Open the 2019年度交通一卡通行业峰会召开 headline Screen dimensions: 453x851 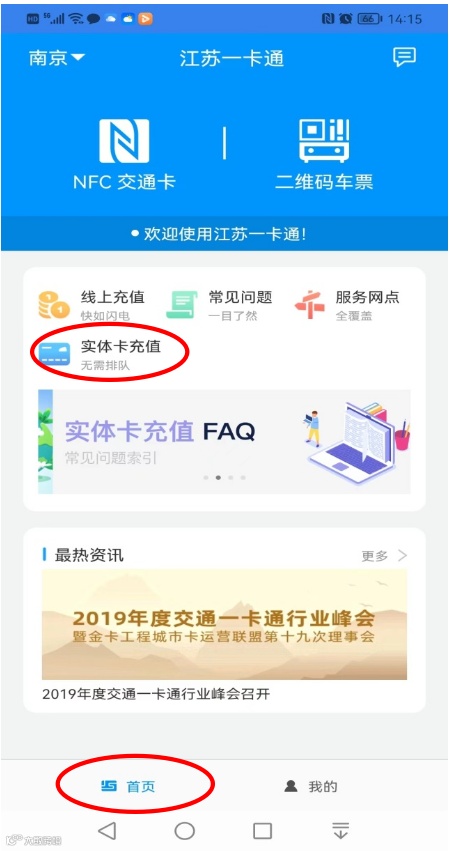coord(156,694)
